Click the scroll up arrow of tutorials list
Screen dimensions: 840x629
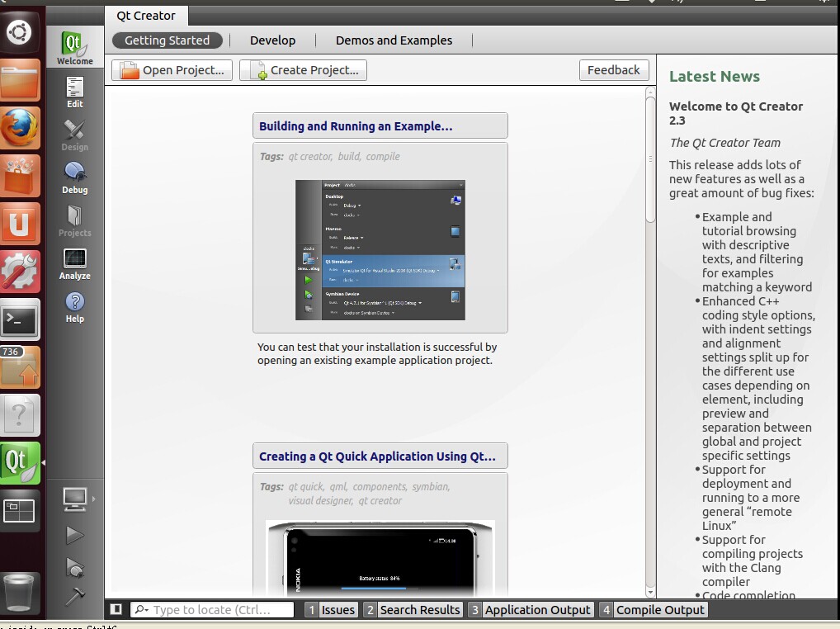point(650,92)
